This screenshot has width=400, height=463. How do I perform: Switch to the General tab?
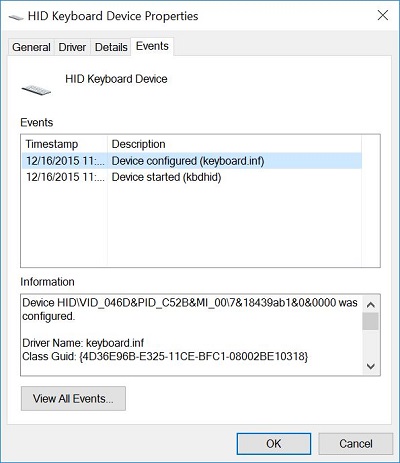(x=31, y=47)
